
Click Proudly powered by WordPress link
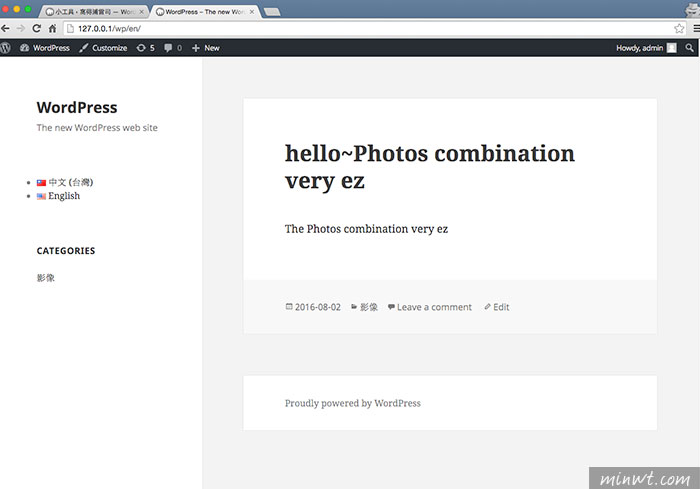coord(353,403)
